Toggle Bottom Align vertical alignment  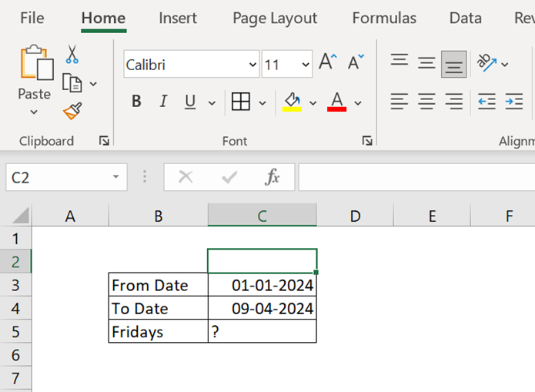454,64
